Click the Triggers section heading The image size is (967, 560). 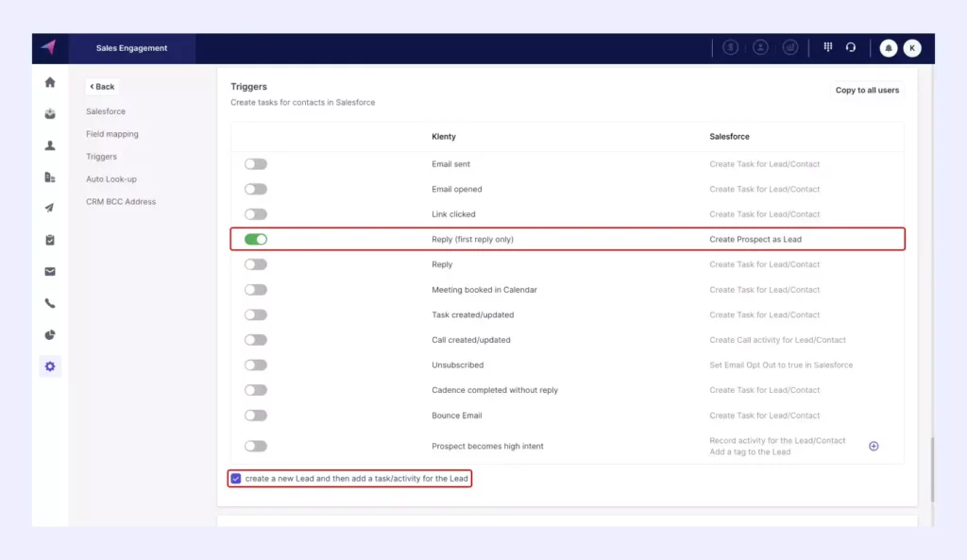[248, 87]
